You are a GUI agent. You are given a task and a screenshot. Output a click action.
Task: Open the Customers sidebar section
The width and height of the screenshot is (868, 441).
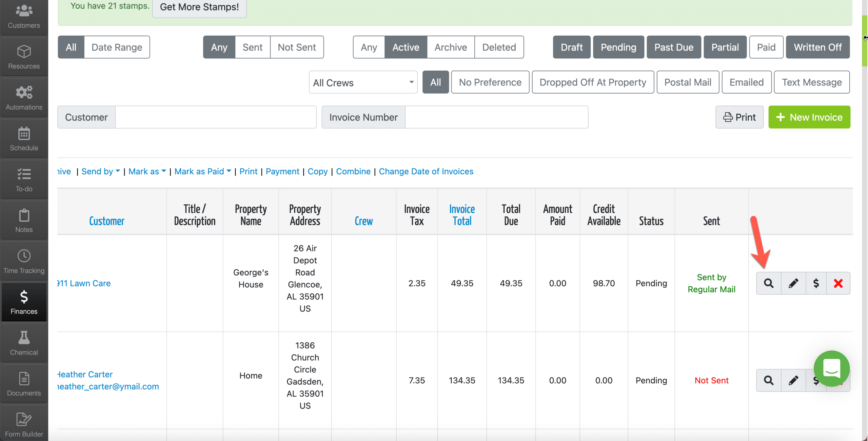[24, 17]
